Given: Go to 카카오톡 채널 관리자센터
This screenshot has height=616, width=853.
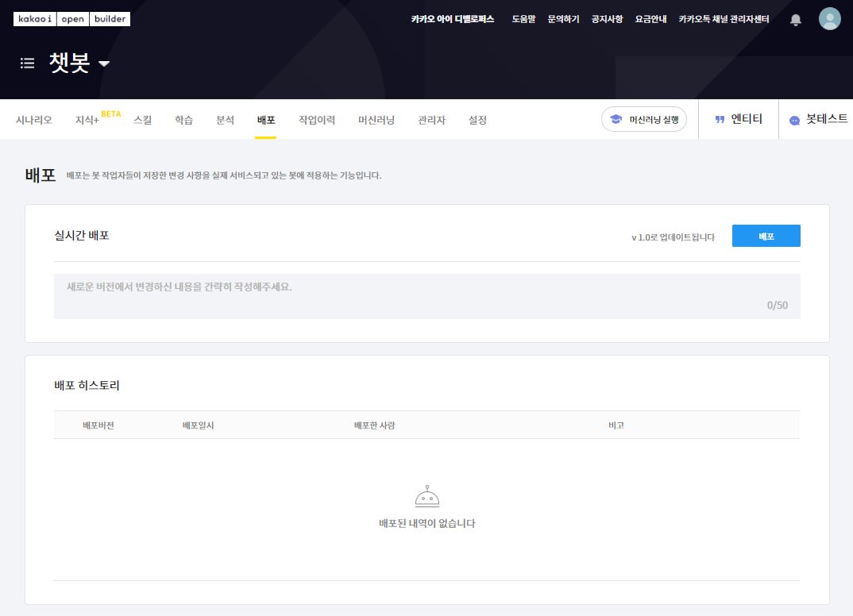Looking at the screenshot, I should point(724,19).
